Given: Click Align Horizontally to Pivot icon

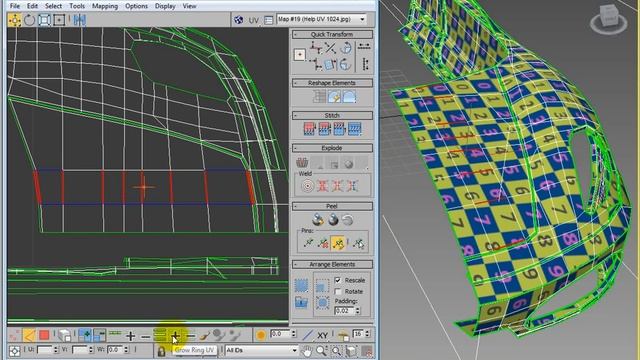Looking at the screenshot, I should coord(316,48).
